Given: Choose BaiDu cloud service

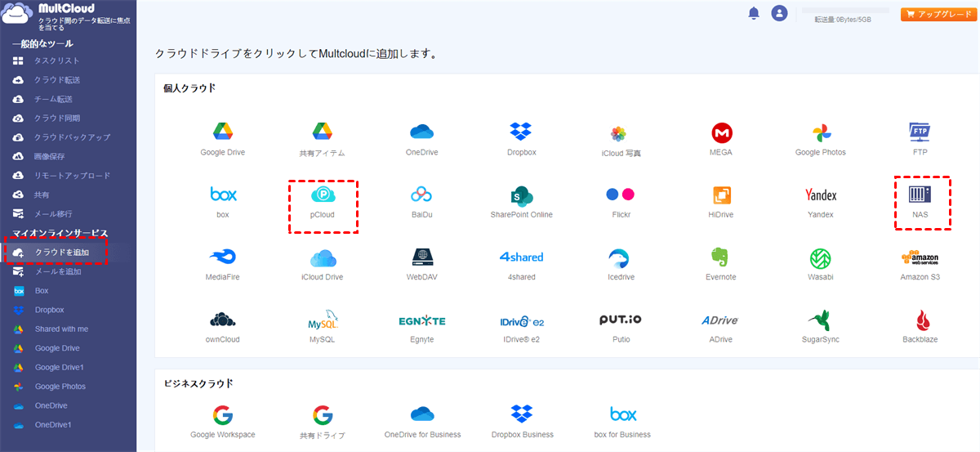Looking at the screenshot, I should [x=421, y=202].
